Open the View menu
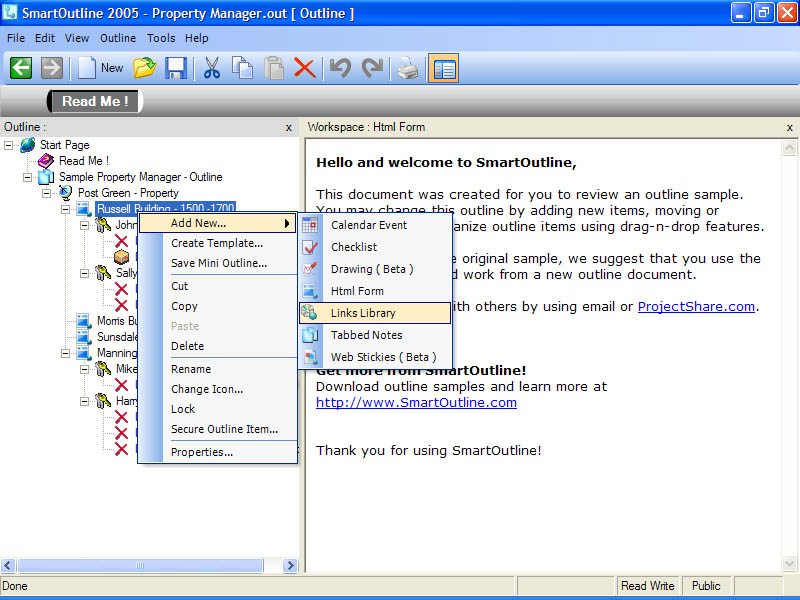The image size is (800, 600). (x=77, y=38)
